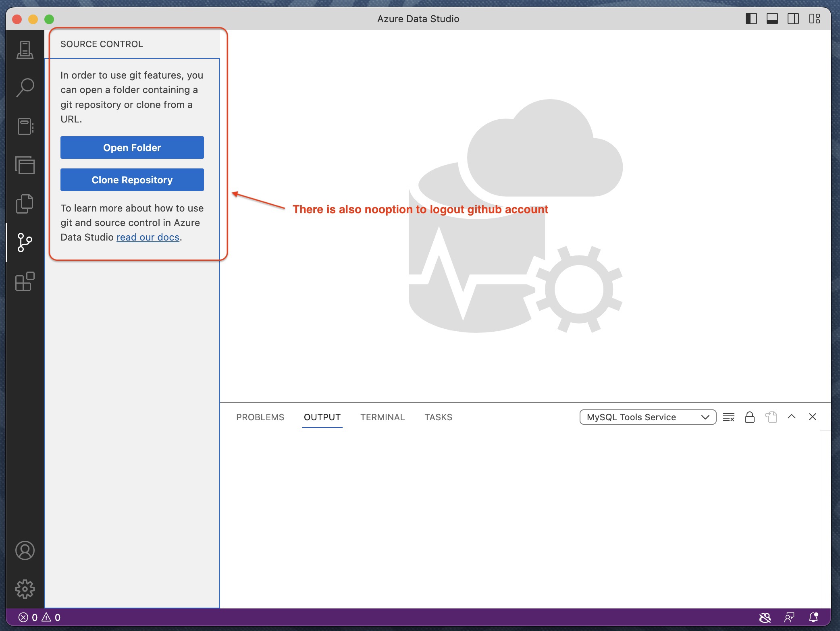Toggle output scroll lock icon
Image resolution: width=840 pixels, height=631 pixels.
[749, 417]
